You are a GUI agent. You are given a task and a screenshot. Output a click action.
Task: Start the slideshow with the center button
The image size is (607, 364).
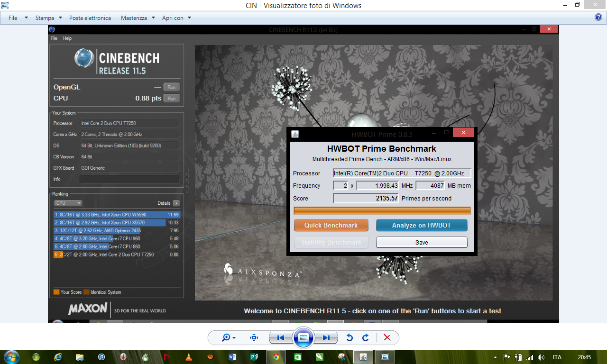click(303, 337)
